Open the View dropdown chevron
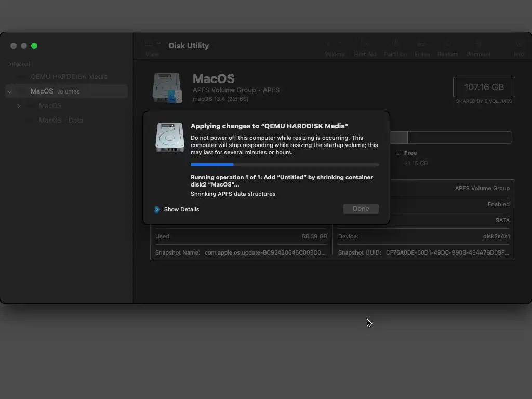Screen dimensions: 532x399 pyautogui.click(x=158, y=44)
